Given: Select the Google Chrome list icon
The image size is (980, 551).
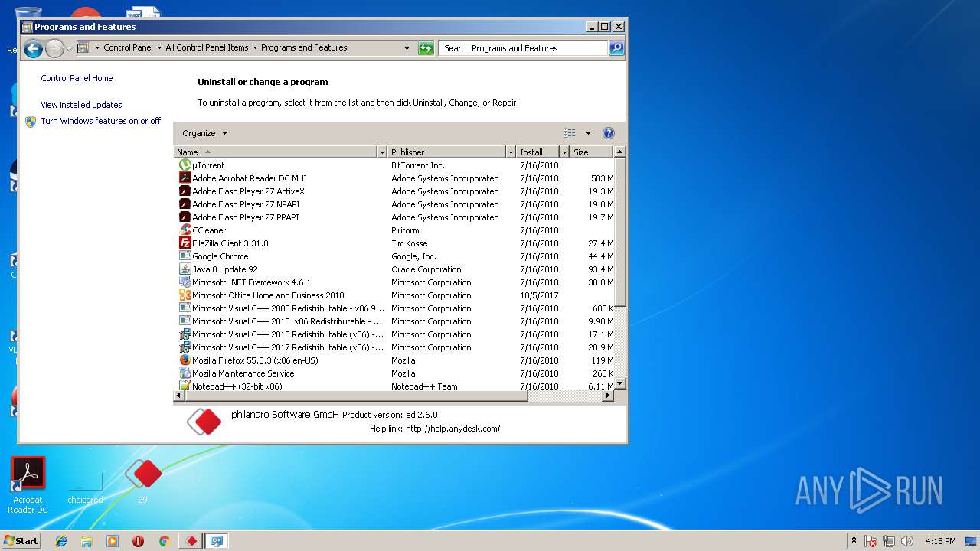Looking at the screenshot, I should pyautogui.click(x=185, y=256).
